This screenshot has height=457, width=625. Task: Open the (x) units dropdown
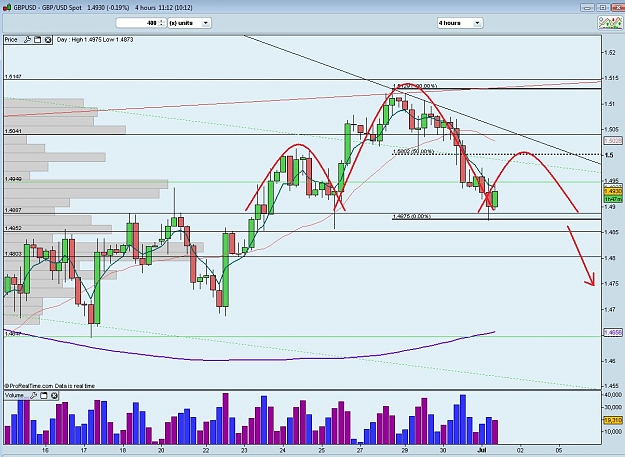pyautogui.click(x=189, y=23)
